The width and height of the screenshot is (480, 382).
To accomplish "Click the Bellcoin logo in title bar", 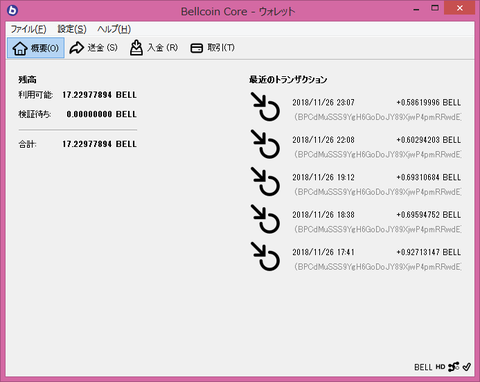I will tap(13, 10).
